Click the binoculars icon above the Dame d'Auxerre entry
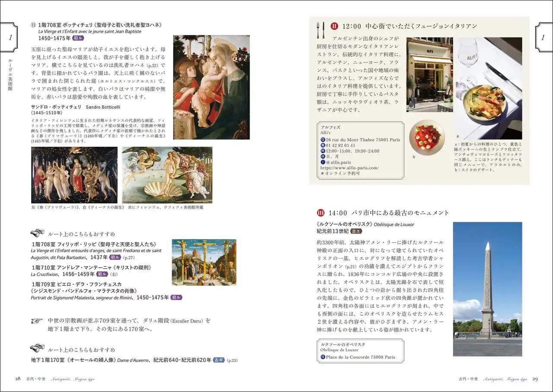Screen dimensions: 553x392 (x=37, y=348)
